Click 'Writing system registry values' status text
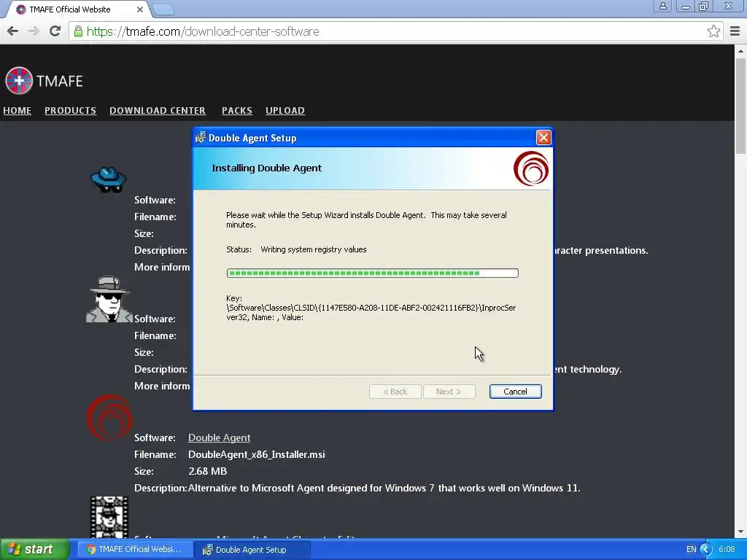The image size is (747, 560). [x=314, y=249]
